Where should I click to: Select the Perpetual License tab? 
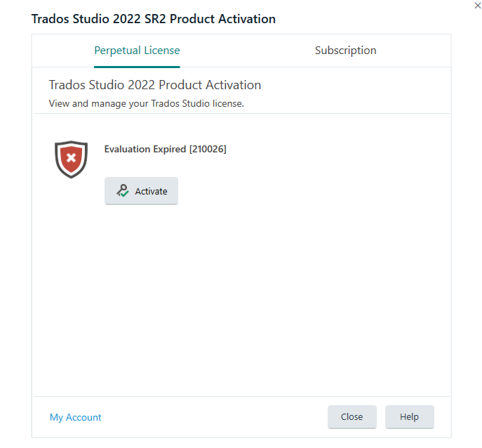click(x=137, y=50)
